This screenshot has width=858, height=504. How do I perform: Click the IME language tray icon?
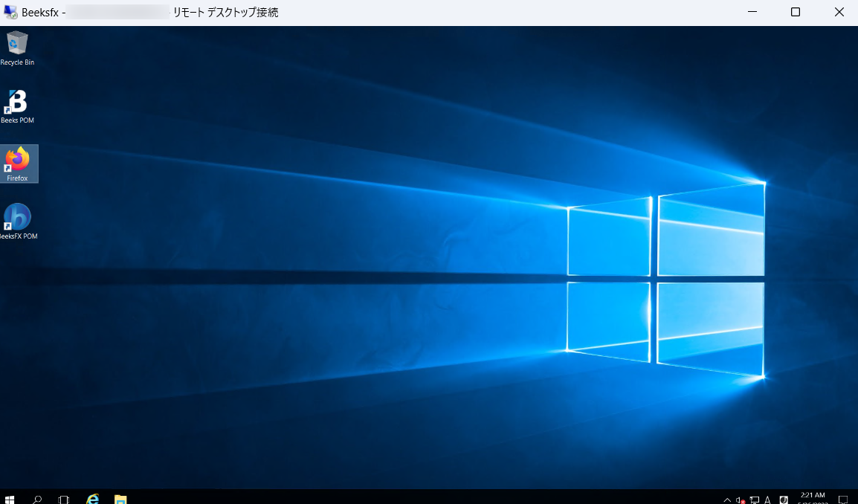[x=784, y=500]
